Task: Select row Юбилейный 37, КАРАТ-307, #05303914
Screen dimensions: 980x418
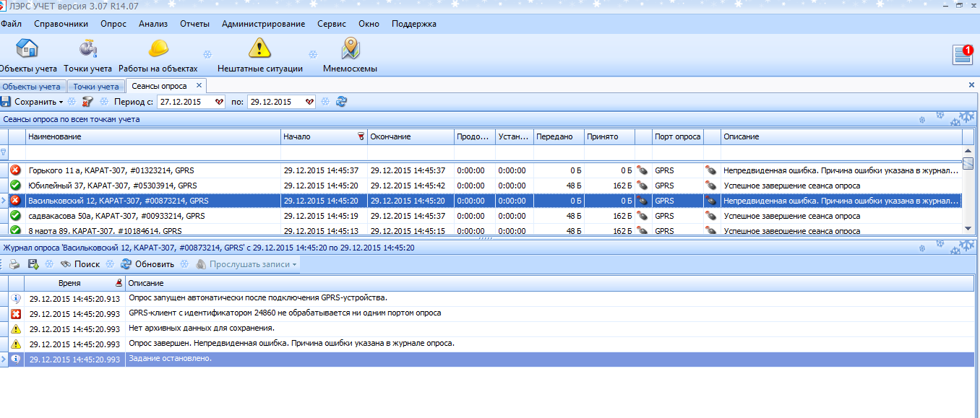Action: 481,186
